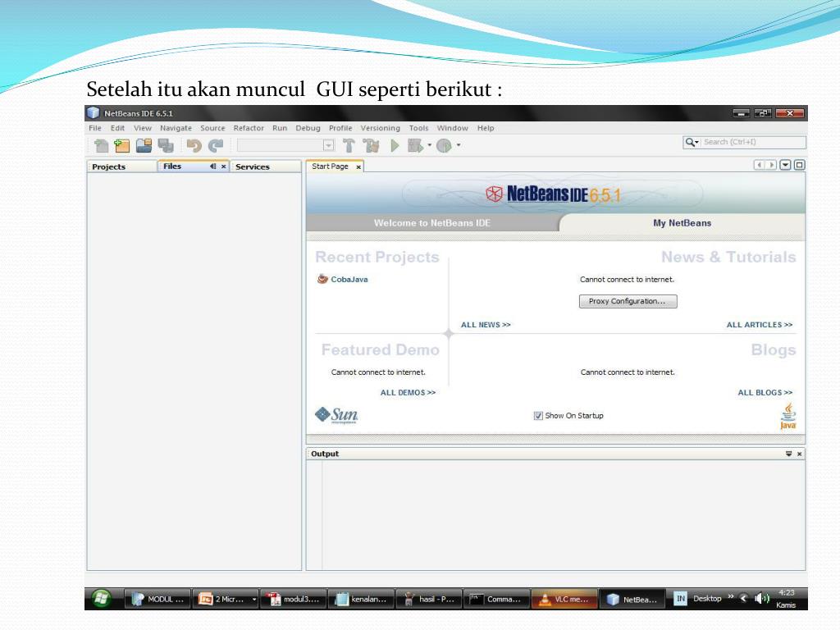Image resolution: width=840 pixels, height=630 pixels.
Task: Open the Debug menu
Action: click(x=308, y=128)
